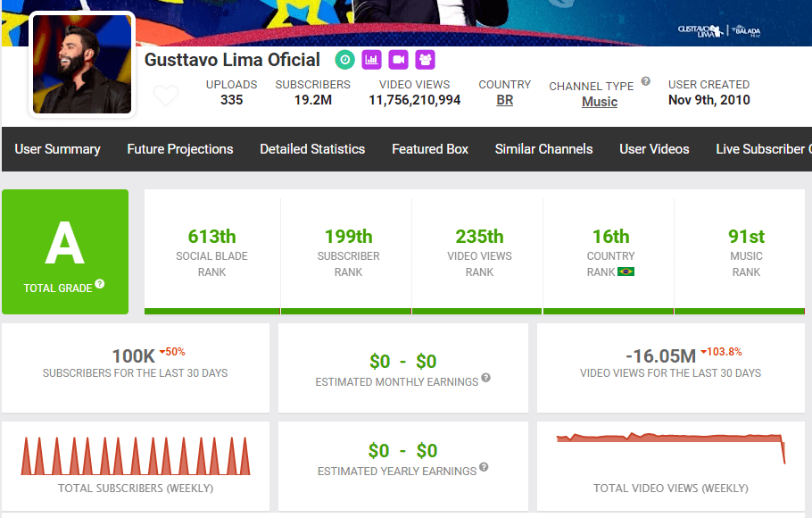812x518 pixels.
Task: Click the green A Total Grade box
Action: coord(65,252)
